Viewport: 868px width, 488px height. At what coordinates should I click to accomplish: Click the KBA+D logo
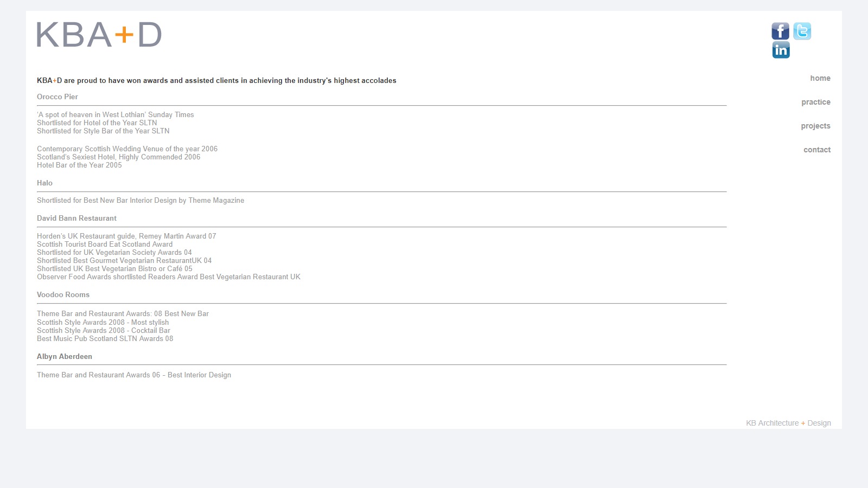coord(99,35)
